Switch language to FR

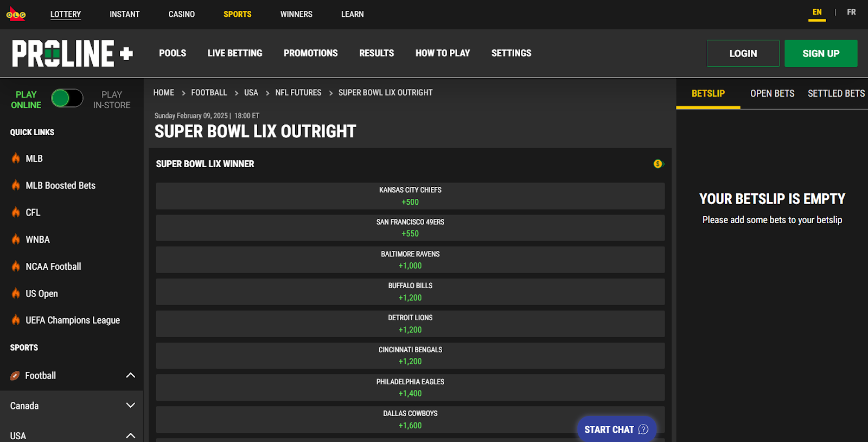point(851,12)
